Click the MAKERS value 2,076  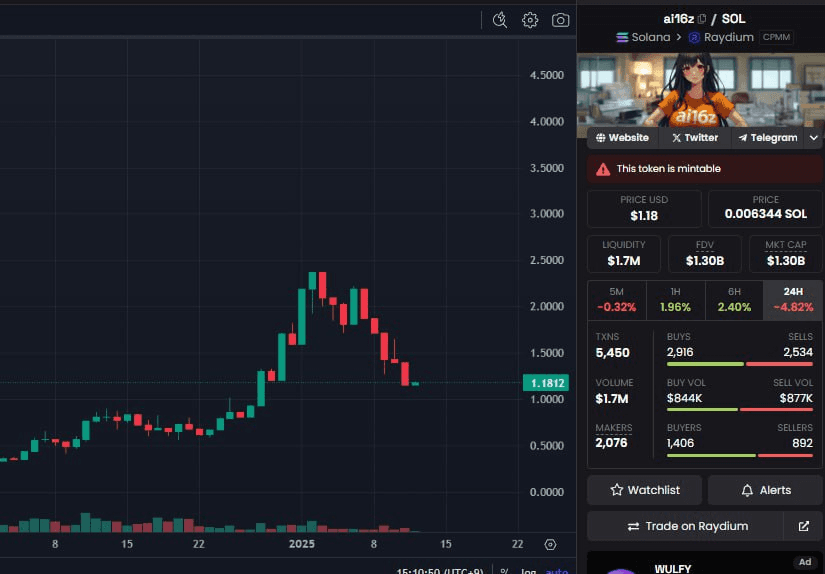point(611,443)
